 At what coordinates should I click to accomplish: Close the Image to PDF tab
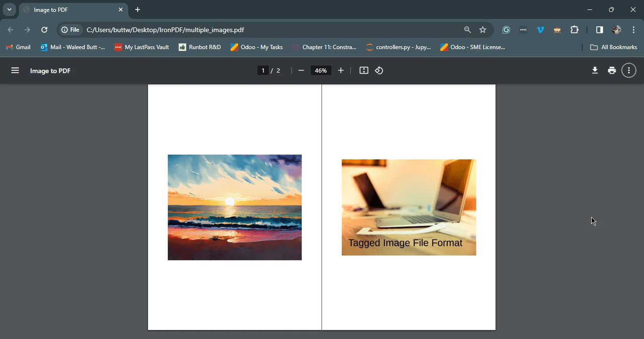click(121, 10)
